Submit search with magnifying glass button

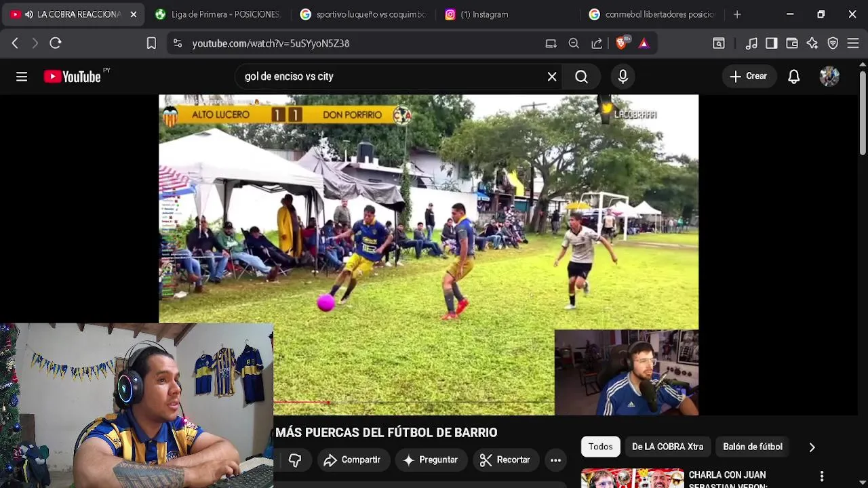pyautogui.click(x=581, y=77)
